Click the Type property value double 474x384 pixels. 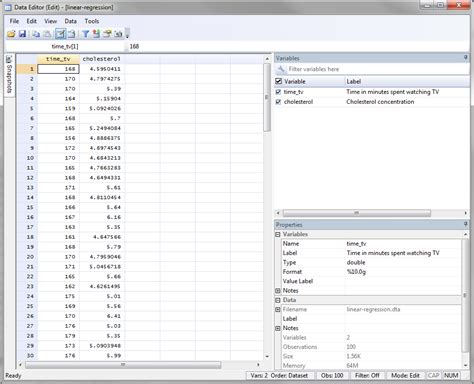356,262
